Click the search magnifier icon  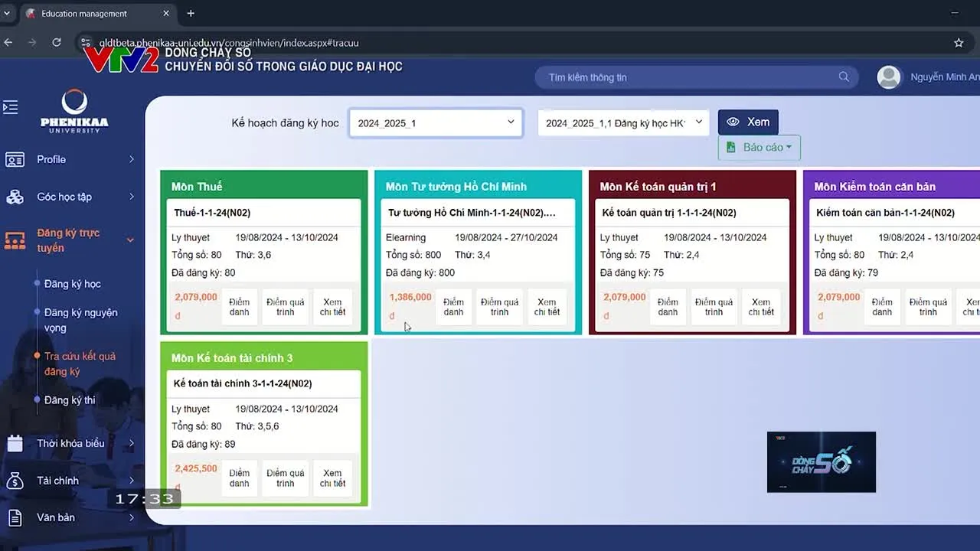(x=844, y=77)
